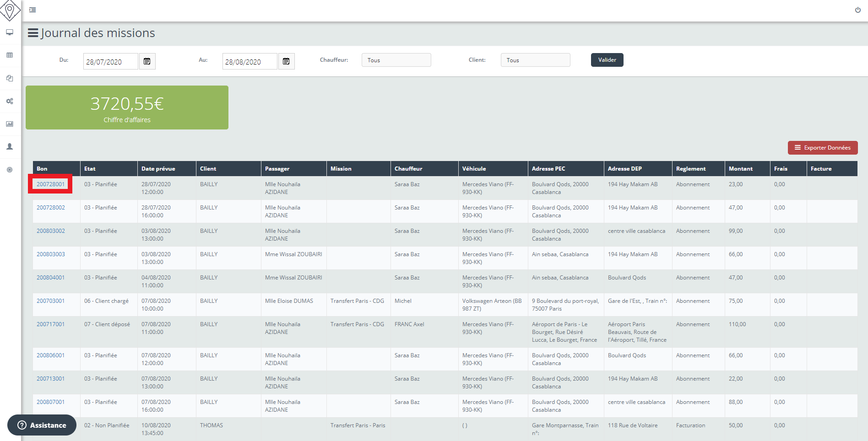Open mission bon 200728001
This screenshot has height=441, width=868.
point(51,184)
